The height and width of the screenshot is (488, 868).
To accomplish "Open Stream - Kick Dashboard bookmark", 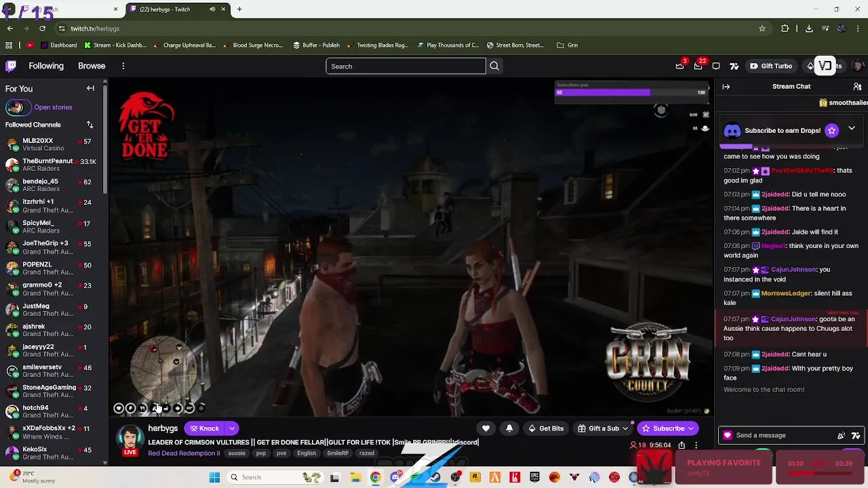I will (115, 45).
